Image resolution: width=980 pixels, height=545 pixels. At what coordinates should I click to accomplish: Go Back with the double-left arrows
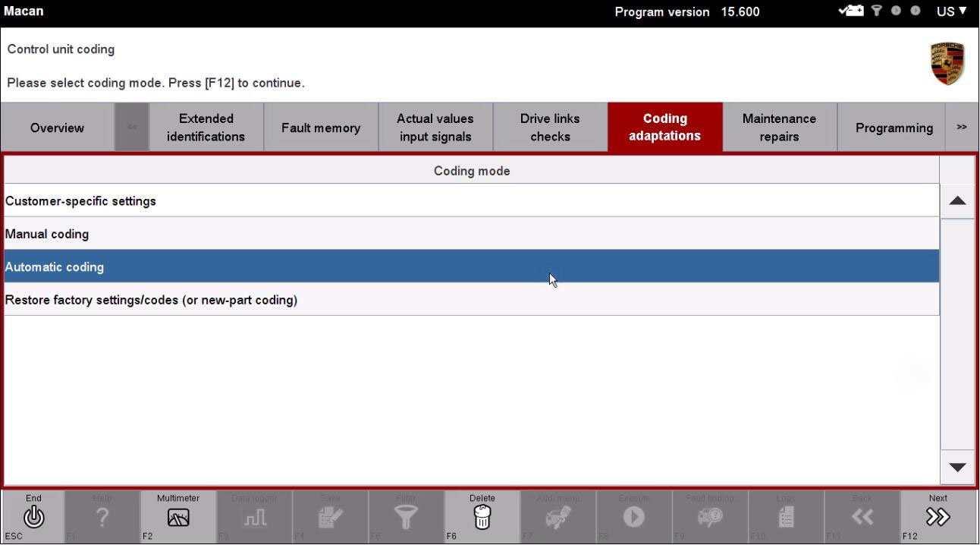pos(862,516)
